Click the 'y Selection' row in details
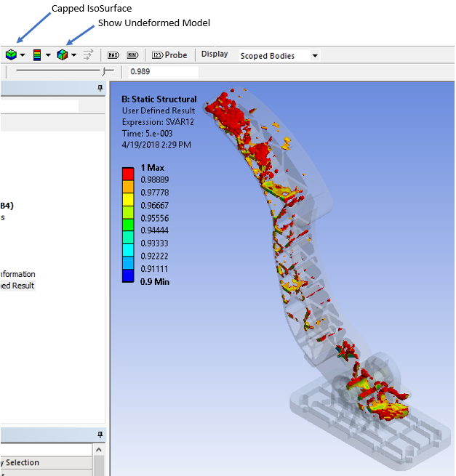This screenshot has width=456, height=476. tap(46, 462)
